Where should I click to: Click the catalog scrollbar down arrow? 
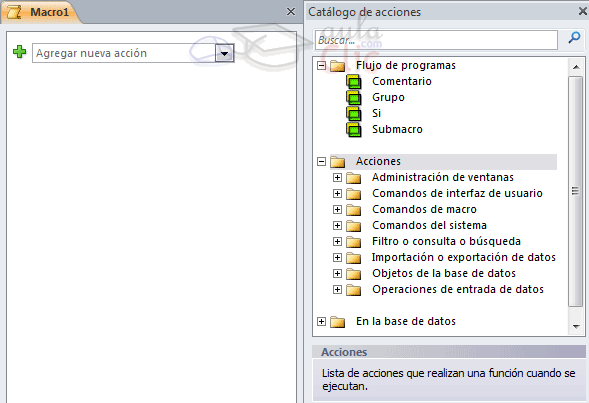click(x=576, y=326)
